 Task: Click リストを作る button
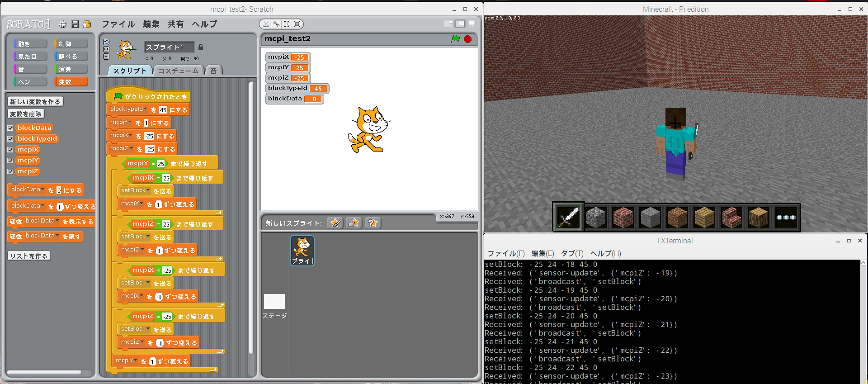pos(29,256)
